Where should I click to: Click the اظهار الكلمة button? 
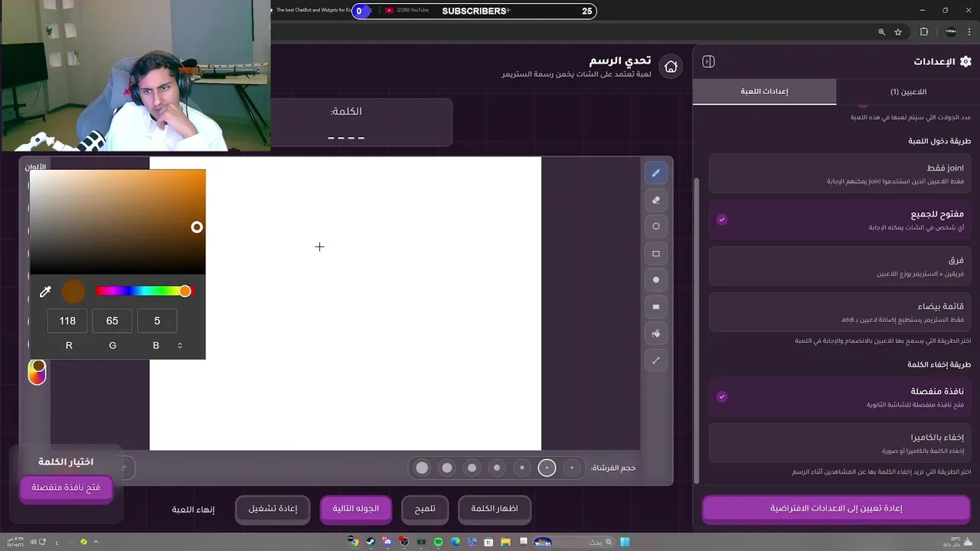tap(494, 508)
